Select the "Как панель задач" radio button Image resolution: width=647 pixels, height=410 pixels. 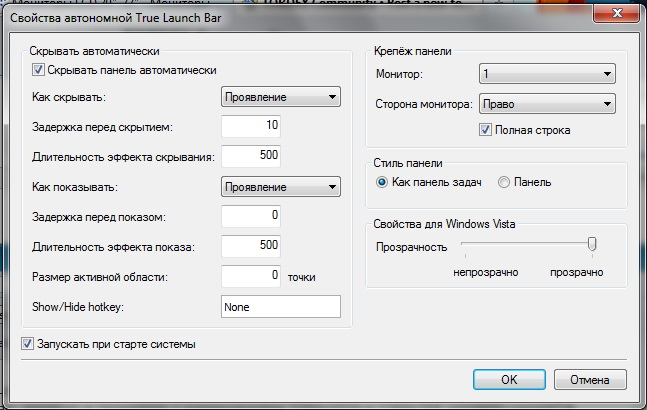(x=382, y=182)
